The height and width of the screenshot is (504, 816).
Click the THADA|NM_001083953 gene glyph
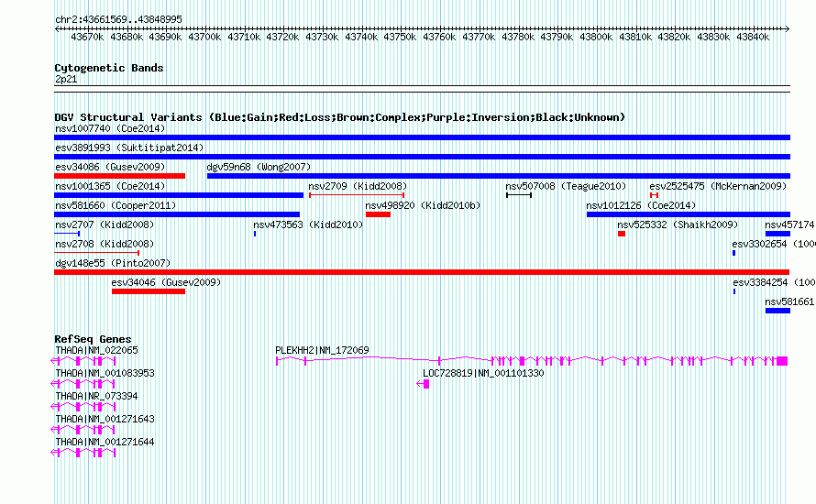83,384
